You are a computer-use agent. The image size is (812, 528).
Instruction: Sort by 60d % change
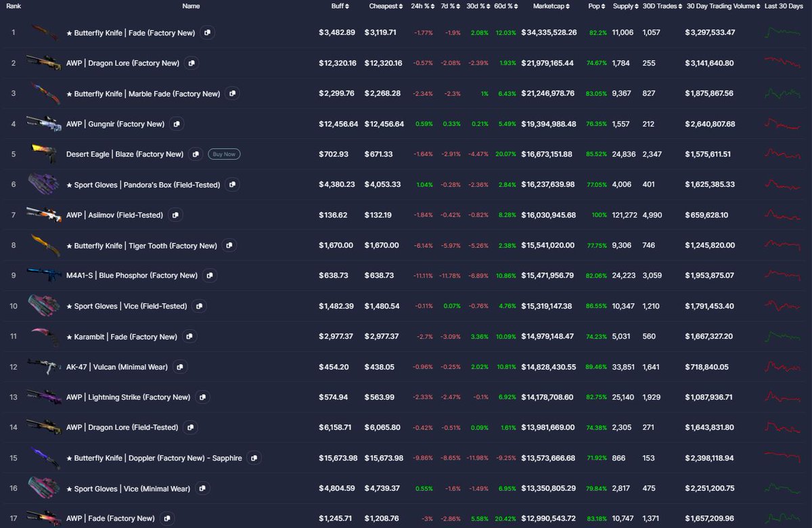click(x=505, y=6)
